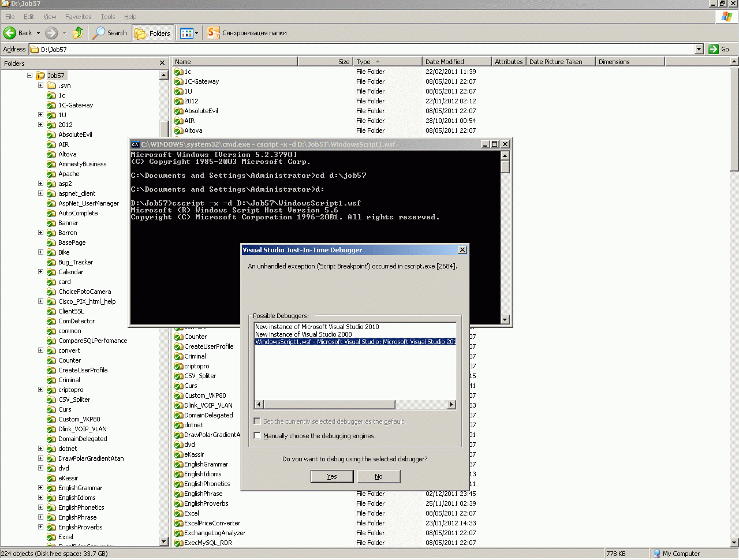Select CompareSQLPerfomance in the folder tree

[93, 341]
